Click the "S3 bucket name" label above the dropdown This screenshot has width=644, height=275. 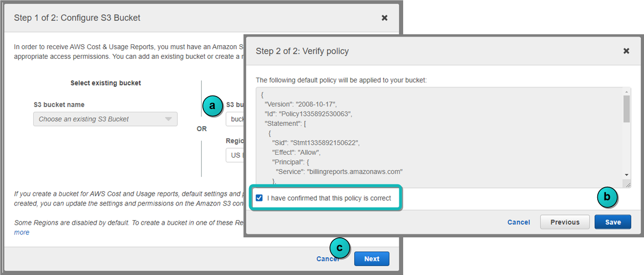59,105
